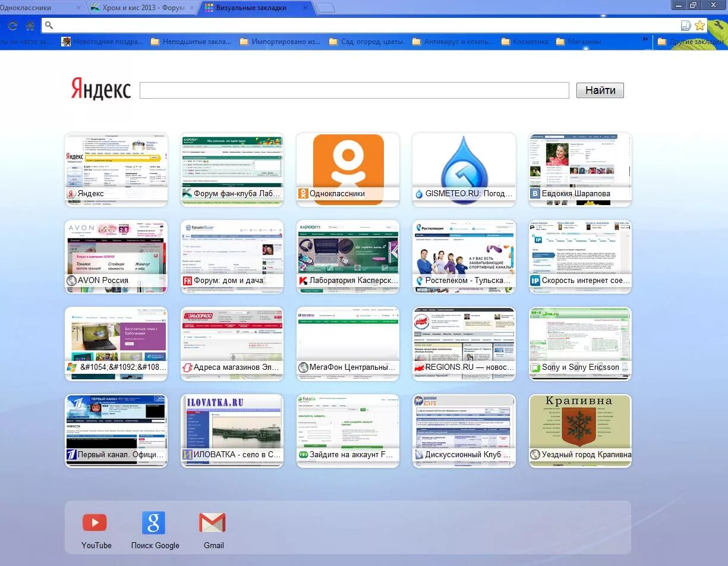Open the Форум: дом и дача tile
728x566 pixels.
pyautogui.click(x=232, y=256)
